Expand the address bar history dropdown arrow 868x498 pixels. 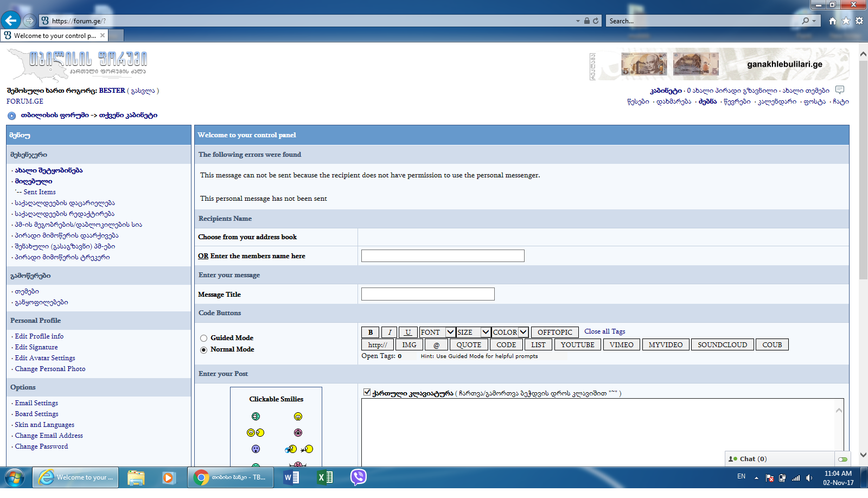point(578,21)
